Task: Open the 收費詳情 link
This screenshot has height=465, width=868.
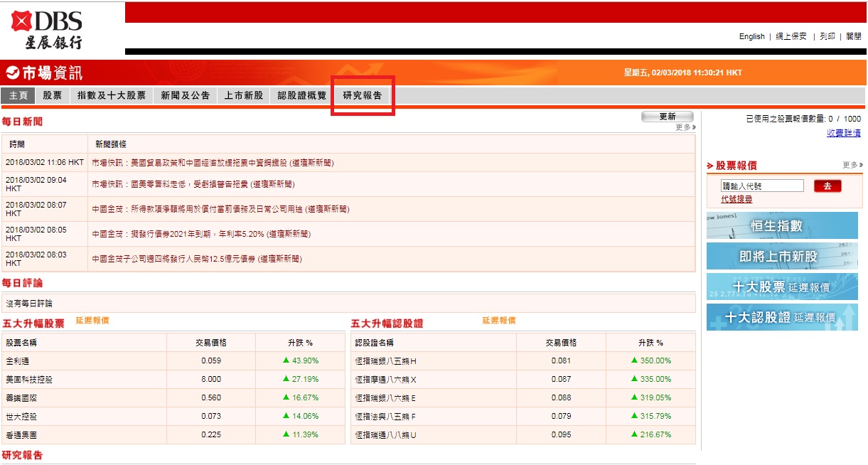Action: point(843,133)
